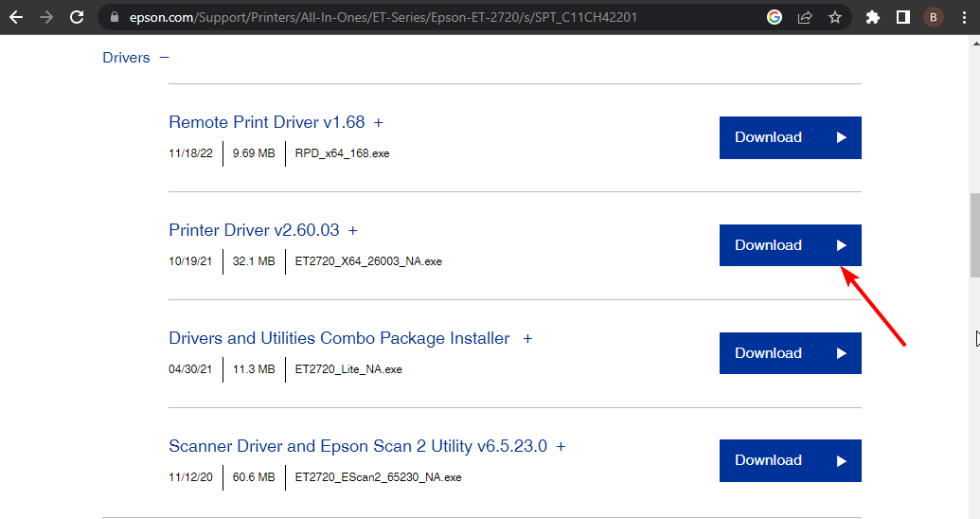Image resolution: width=980 pixels, height=519 pixels.
Task: Download the Scanner Driver and Epson Scan 2
Action: 790,461
